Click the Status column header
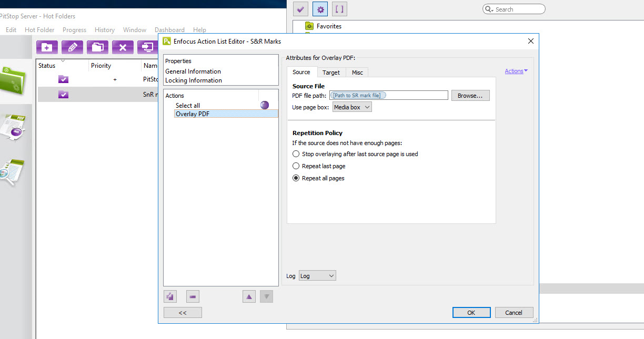Image resolution: width=644 pixels, height=339 pixels. [47, 66]
